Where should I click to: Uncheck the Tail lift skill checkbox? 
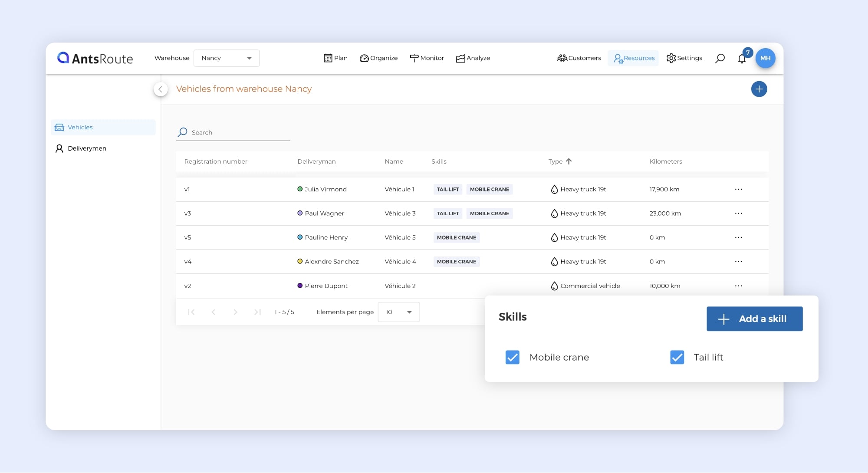tap(677, 357)
